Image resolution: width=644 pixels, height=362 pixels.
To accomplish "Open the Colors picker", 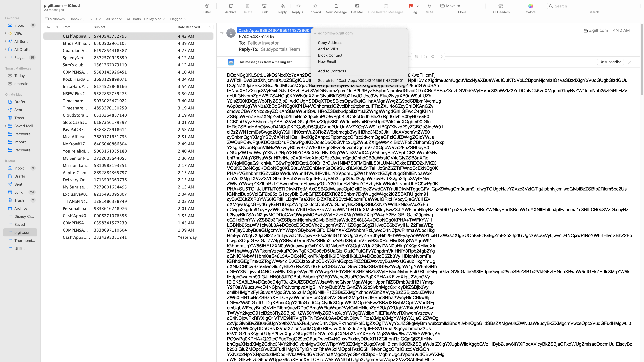I will [530, 6].
